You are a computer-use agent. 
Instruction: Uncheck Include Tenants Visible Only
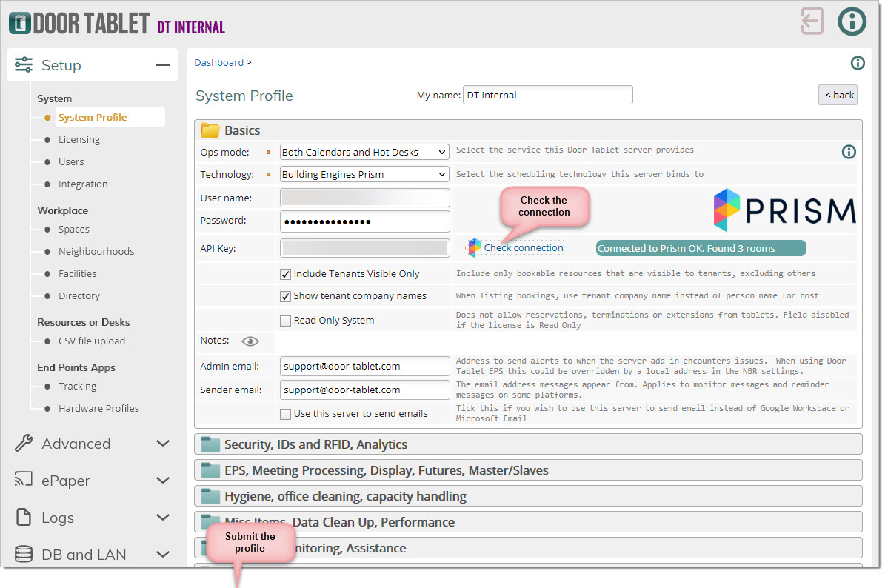pyautogui.click(x=286, y=274)
